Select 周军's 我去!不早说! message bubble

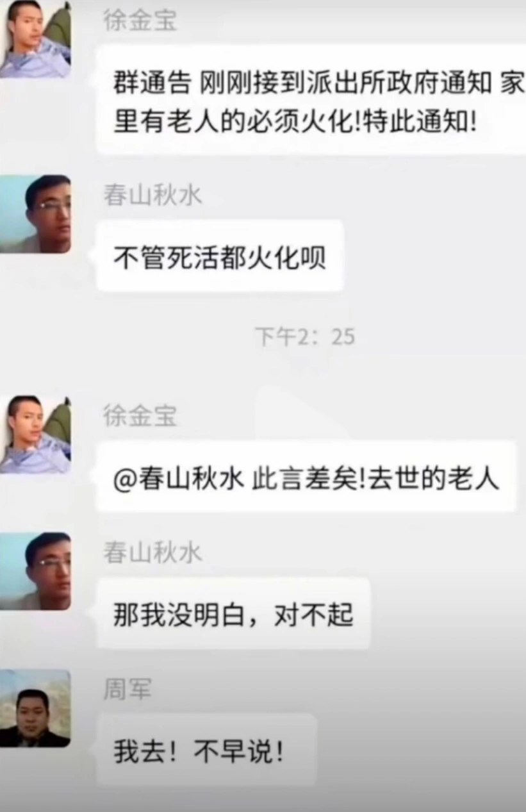coord(206,750)
